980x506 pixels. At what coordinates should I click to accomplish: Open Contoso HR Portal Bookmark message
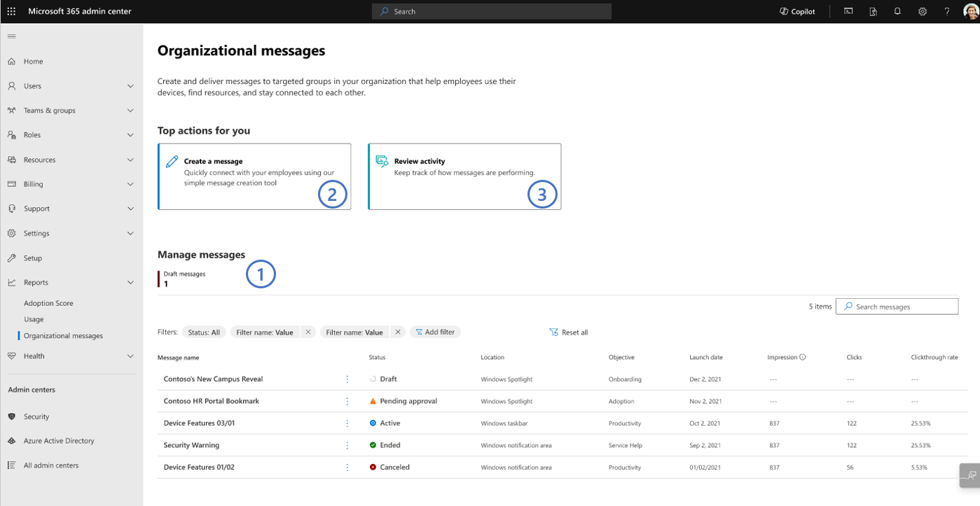(x=211, y=401)
